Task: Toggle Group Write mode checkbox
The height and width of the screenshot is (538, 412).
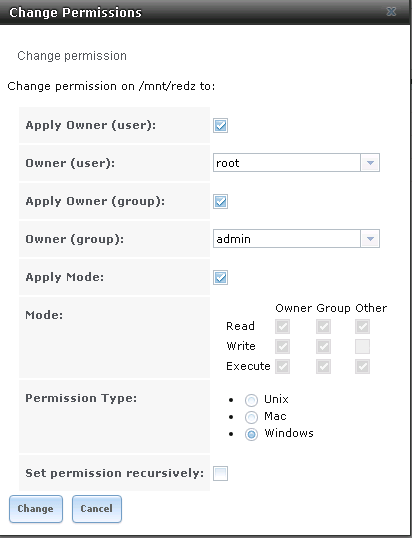Action: (323, 346)
